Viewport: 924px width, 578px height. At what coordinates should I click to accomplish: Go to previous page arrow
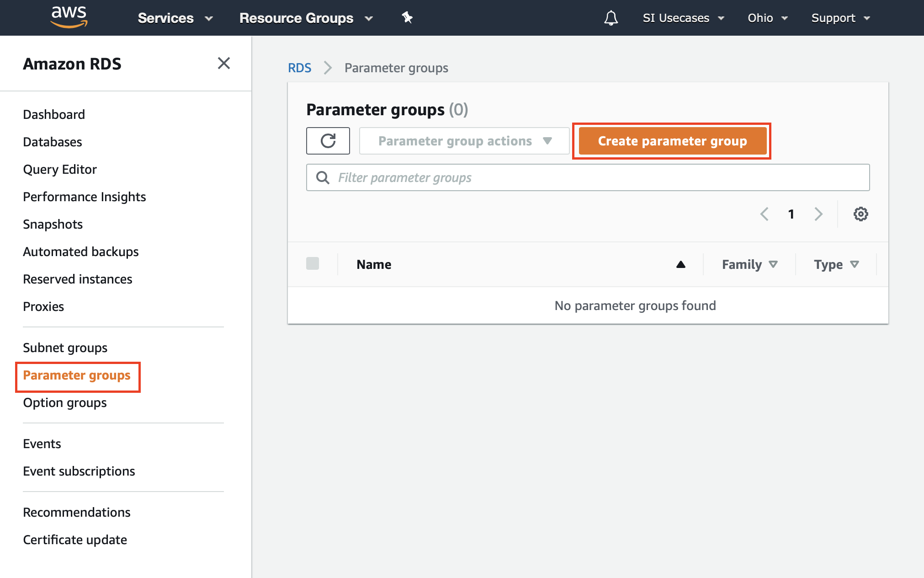click(x=764, y=214)
